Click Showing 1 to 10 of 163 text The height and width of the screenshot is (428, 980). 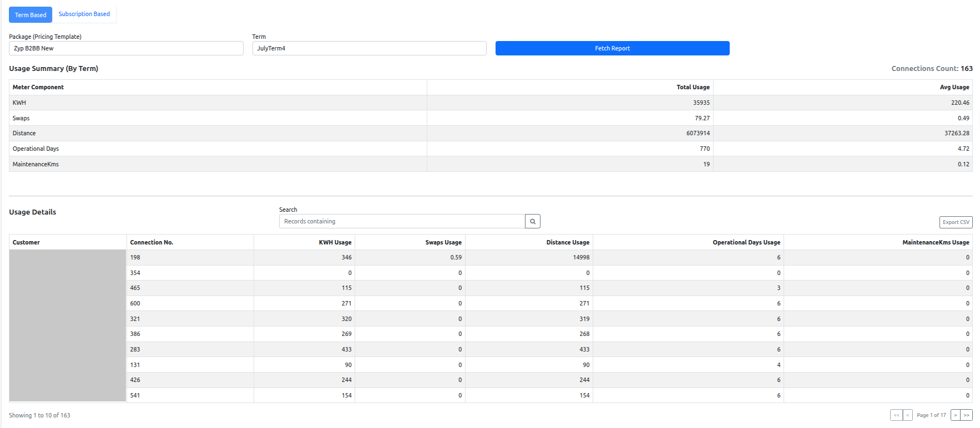coord(39,415)
